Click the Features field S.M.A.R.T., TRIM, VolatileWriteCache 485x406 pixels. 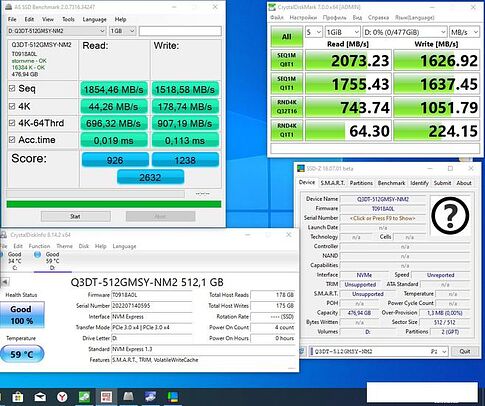point(203,360)
